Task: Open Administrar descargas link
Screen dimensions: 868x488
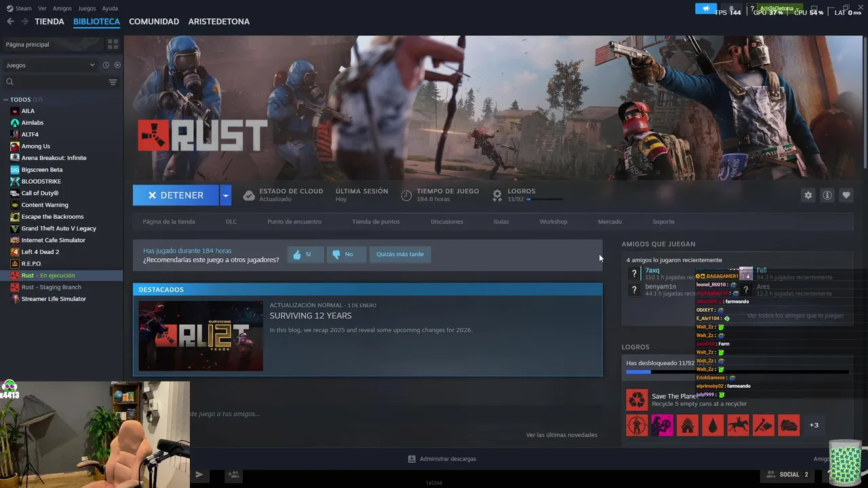Action: click(x=442, y=459)
